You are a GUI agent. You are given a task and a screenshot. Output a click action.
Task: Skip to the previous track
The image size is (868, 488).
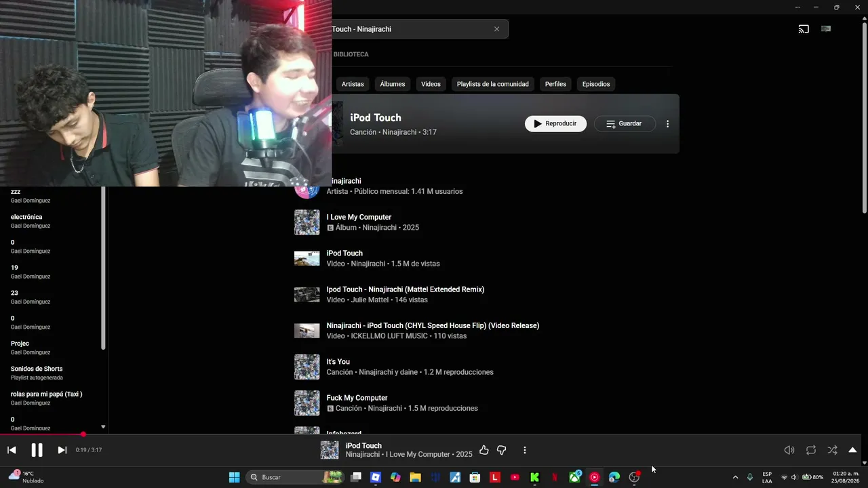(12, 450)
